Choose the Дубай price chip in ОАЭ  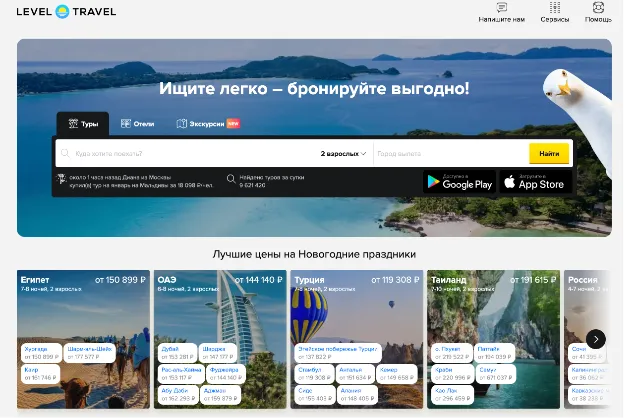click(x=175, y=353)
